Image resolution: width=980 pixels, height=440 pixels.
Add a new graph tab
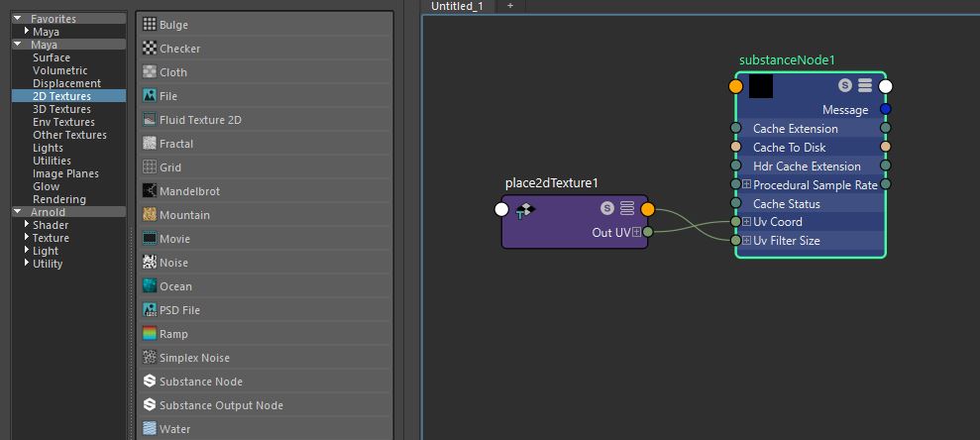510,6
